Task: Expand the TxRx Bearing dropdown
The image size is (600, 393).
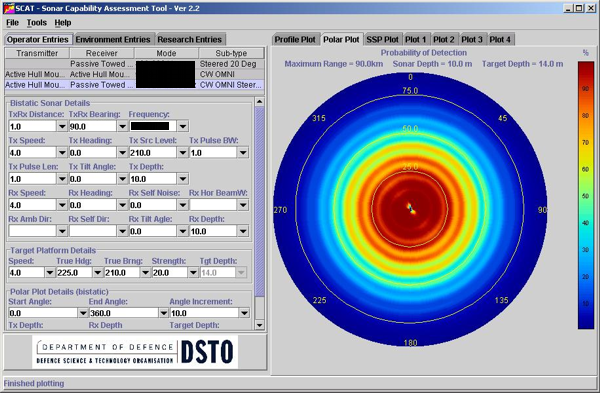Action: pyautogui.click(x=122, y=126)
